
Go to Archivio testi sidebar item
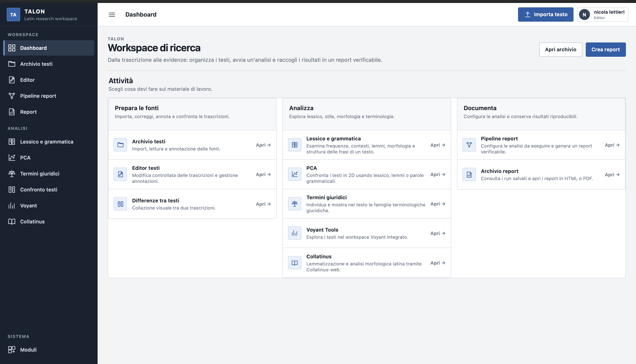coord(49,64)
